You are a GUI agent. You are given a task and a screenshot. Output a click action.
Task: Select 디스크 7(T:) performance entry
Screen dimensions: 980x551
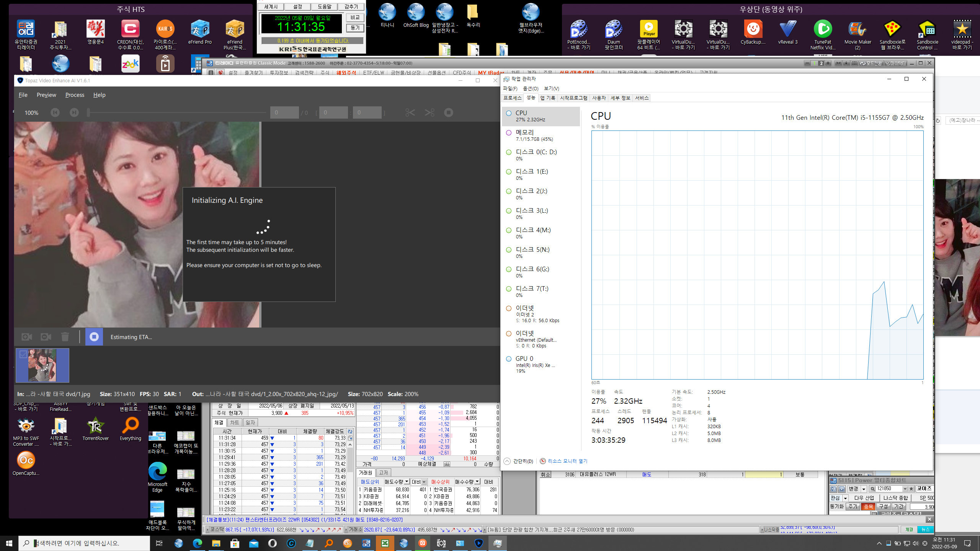(x=541, y=292)
